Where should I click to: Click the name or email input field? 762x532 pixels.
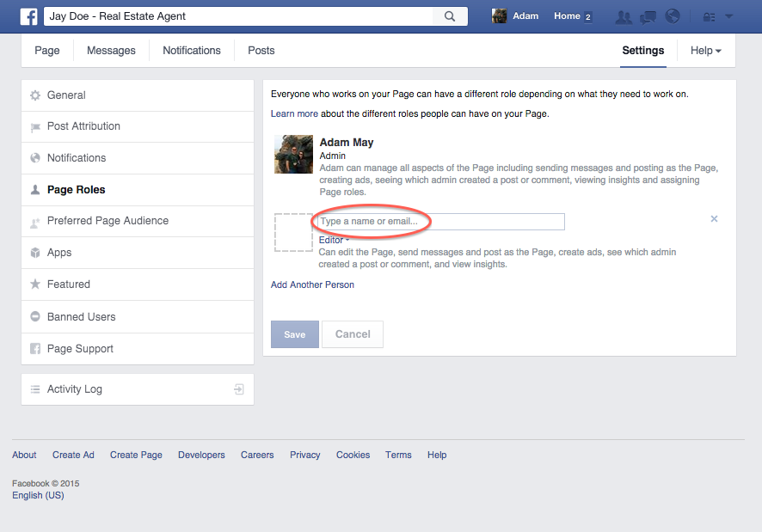(441, 222)
